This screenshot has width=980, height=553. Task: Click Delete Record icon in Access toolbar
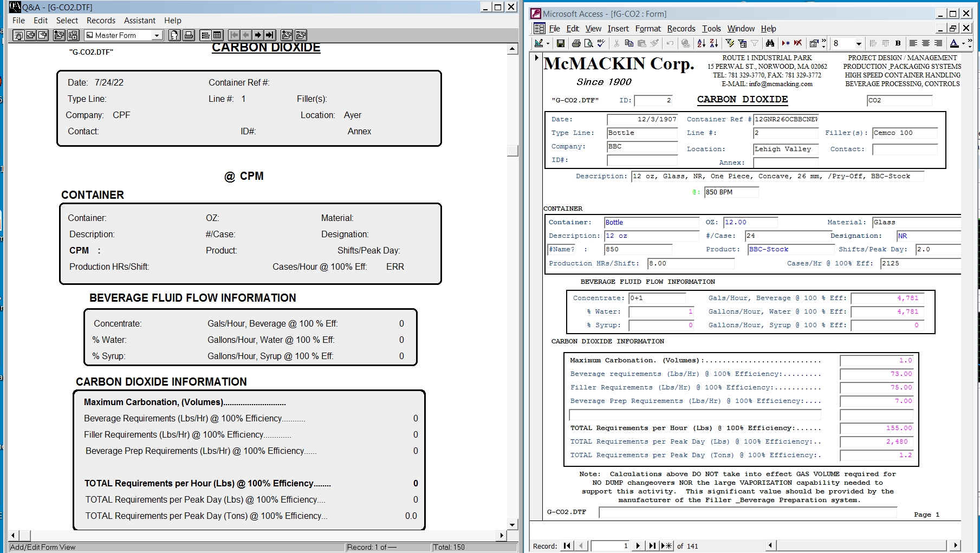798,43
